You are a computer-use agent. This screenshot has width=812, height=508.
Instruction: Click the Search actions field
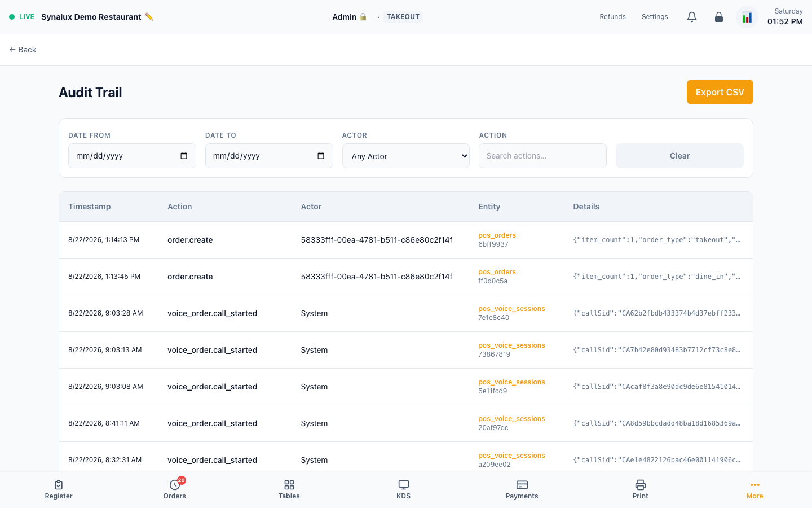[x=542, y=156]
